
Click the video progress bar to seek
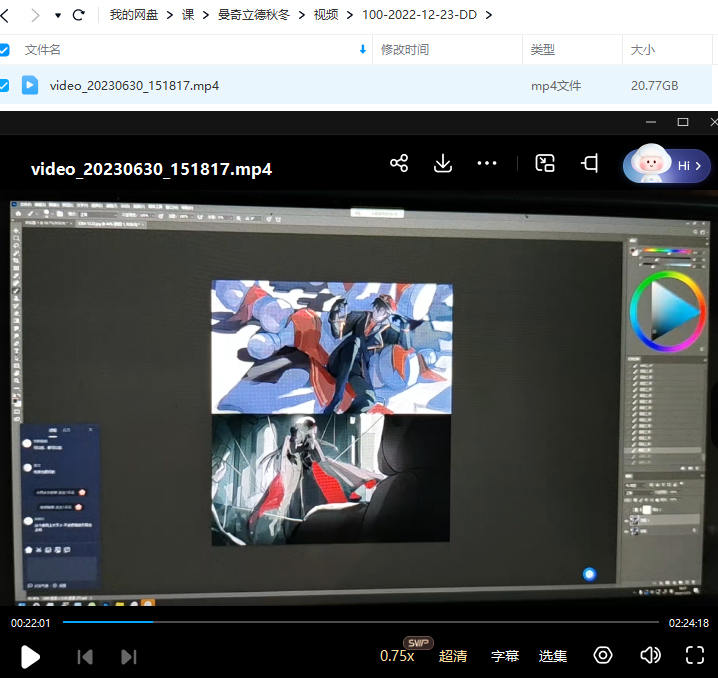point(360,622)
